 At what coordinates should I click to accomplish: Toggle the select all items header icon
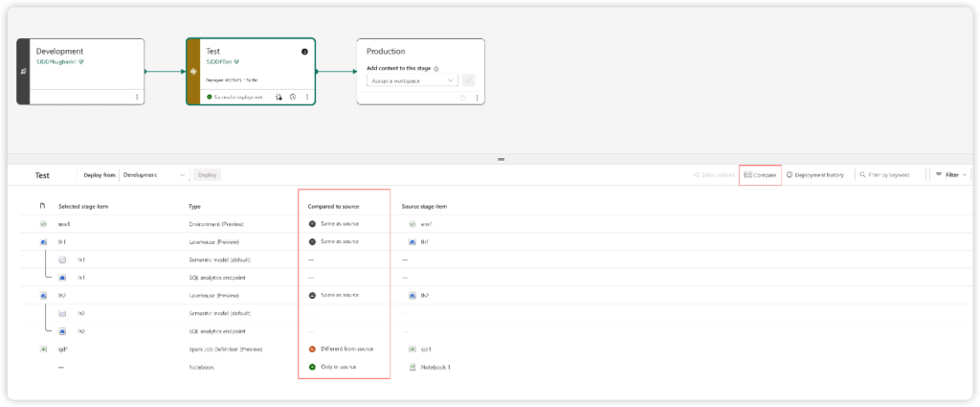click(42, 206)
